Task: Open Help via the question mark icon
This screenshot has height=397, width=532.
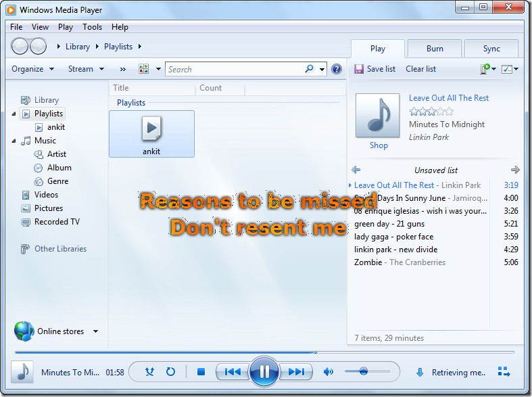Action: [336, 69]
